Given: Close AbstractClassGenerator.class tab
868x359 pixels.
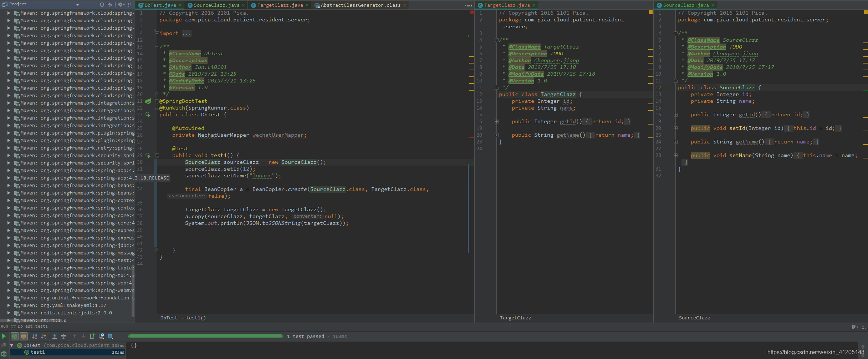Looking at the screenshot, I should [404, 5].
